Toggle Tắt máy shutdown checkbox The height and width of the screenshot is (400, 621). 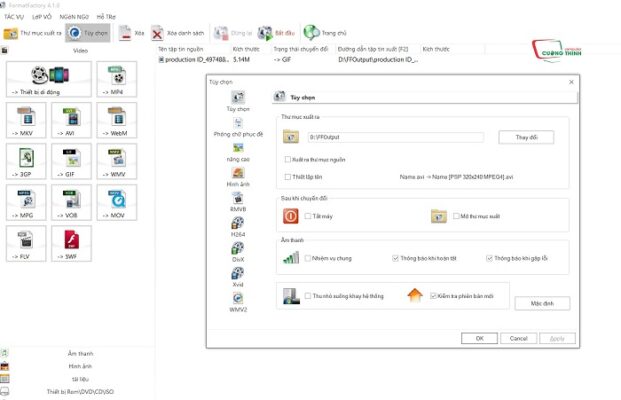point(308,216)
